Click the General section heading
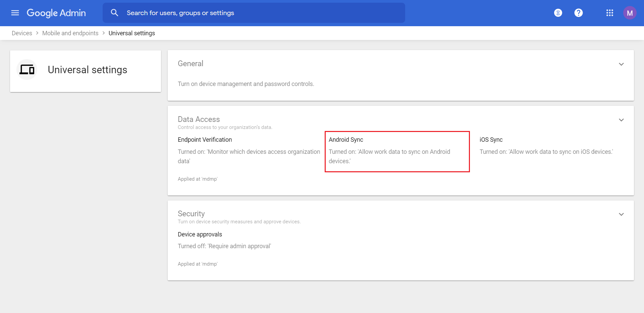This screenshot has height=313, width=644. click(191, 63)
